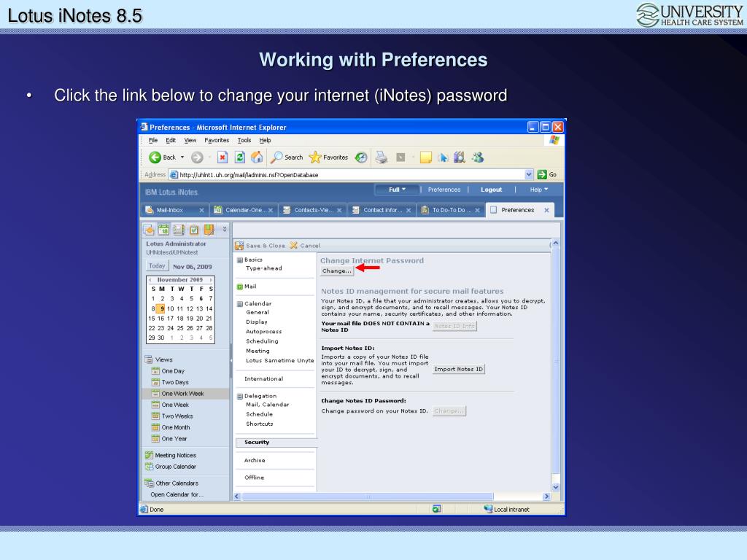Open the To Do checkbox icon in sidebar
This screenshot has width=747, height=560.
pyautogui.click(x=194, y=230)
